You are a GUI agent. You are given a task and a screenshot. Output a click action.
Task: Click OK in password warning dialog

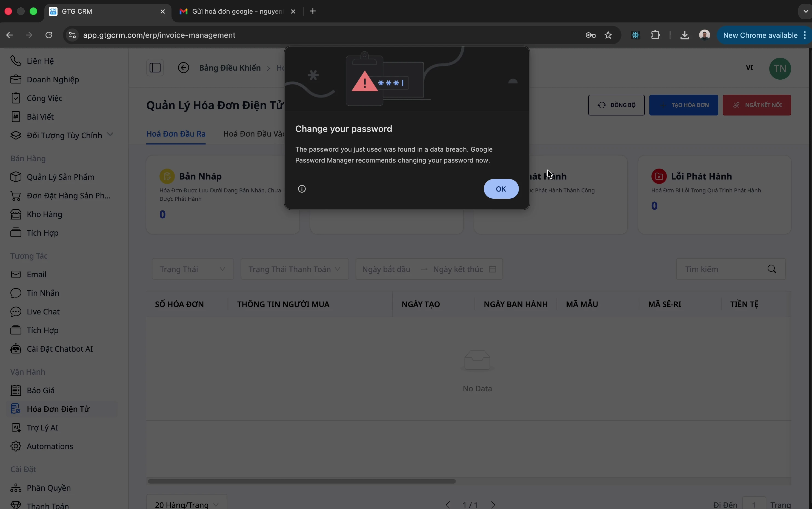point(501,189)
